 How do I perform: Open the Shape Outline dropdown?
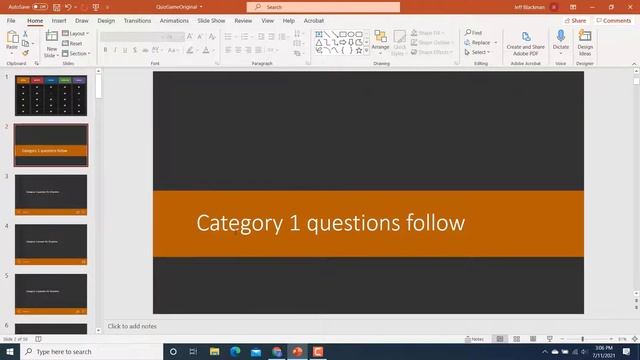pos(432,42)
